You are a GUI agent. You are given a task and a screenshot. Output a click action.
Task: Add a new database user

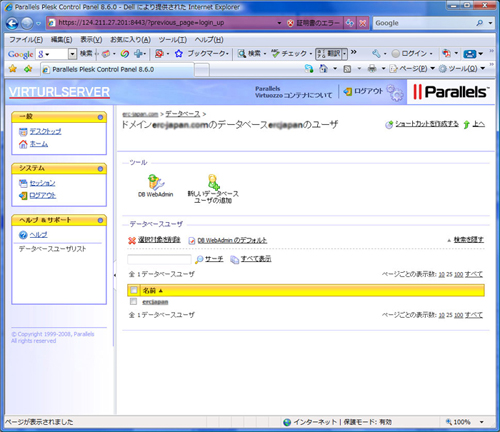click(213, 189)
